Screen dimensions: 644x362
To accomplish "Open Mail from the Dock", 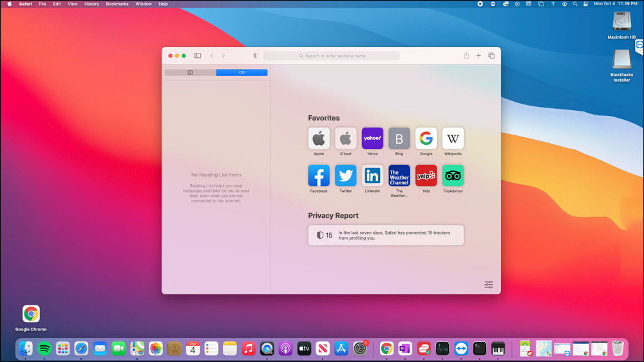I will 100,348.
